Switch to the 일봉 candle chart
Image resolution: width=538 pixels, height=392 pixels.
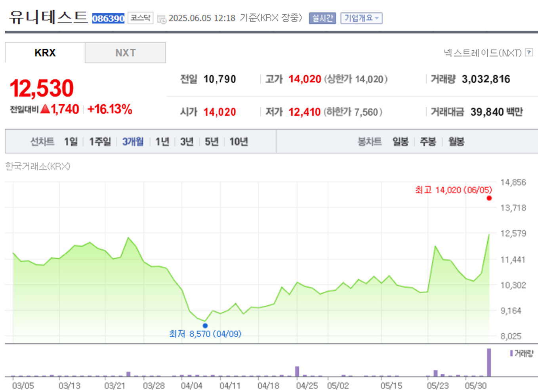tap(400, 142)
